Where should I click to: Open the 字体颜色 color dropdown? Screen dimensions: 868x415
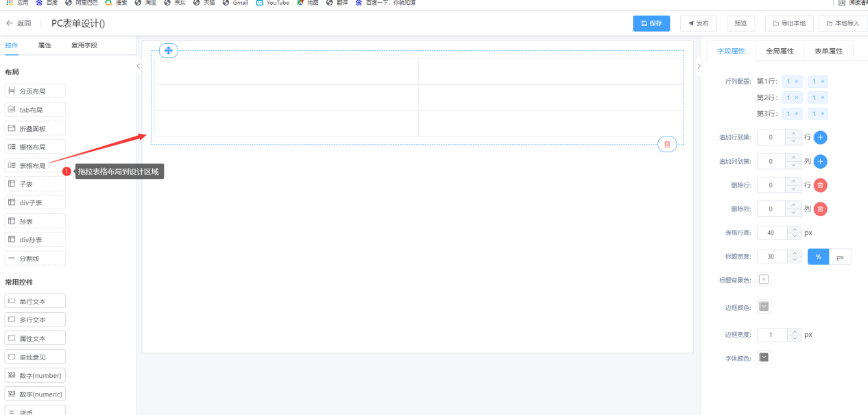(764, 357)
